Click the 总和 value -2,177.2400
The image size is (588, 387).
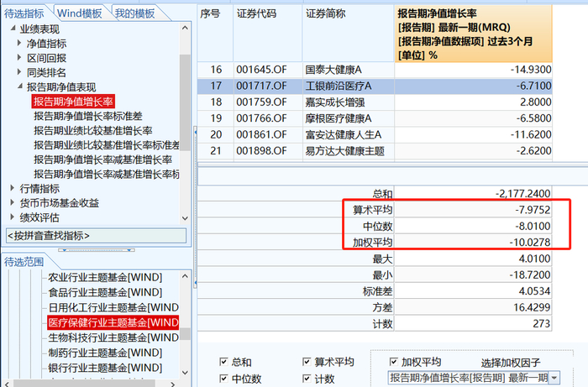(x=522, y=194)
